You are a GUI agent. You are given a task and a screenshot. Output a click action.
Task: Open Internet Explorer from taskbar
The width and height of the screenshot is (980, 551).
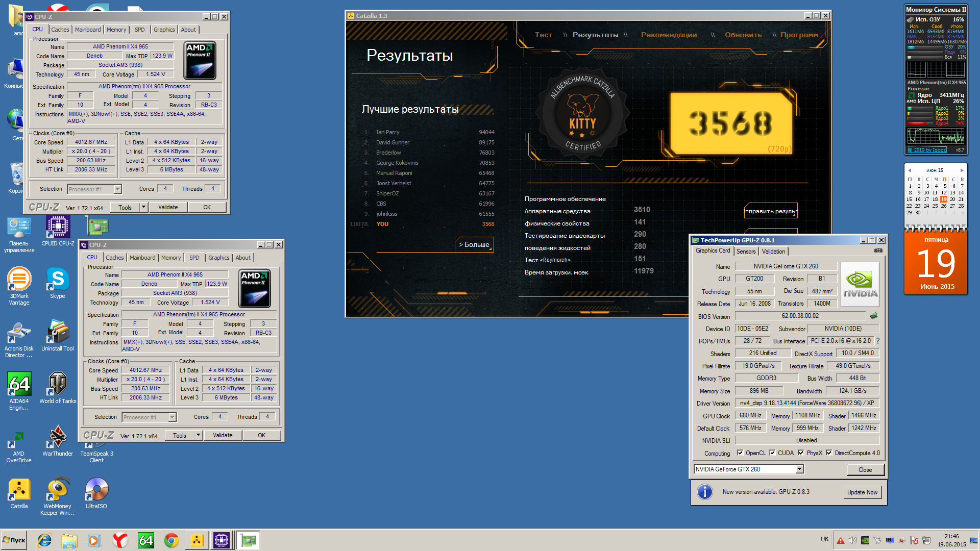(x=44, y=540)
